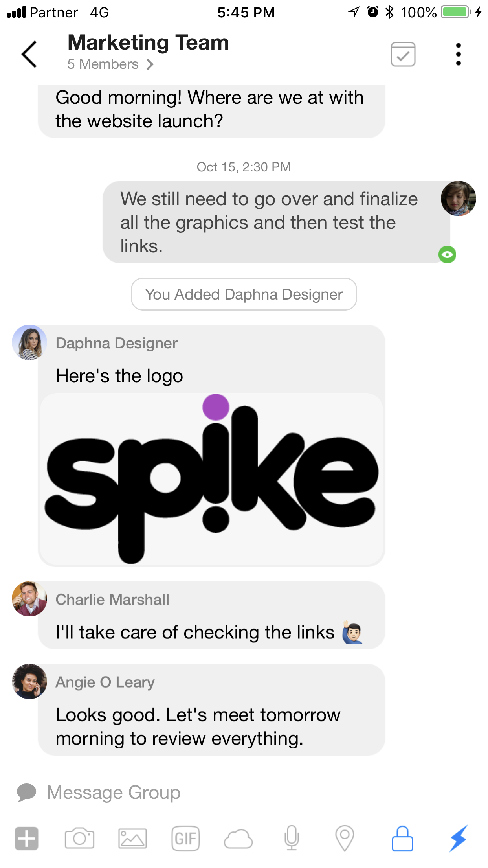Toggle the blue lock encryption icon
Screen dimensions: 488x868
pos(402,839)
